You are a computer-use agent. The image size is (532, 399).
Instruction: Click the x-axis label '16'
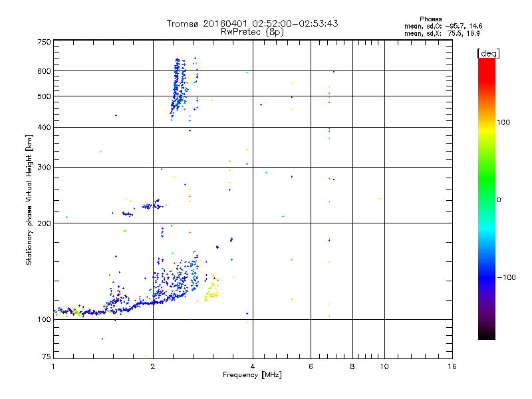[x=452, y=366]
